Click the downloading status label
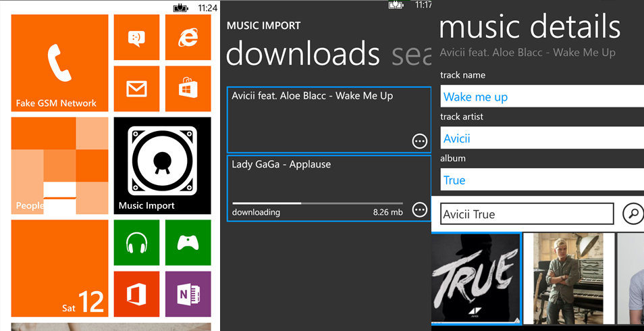This screenshot has width=644, height=331. 256,213
